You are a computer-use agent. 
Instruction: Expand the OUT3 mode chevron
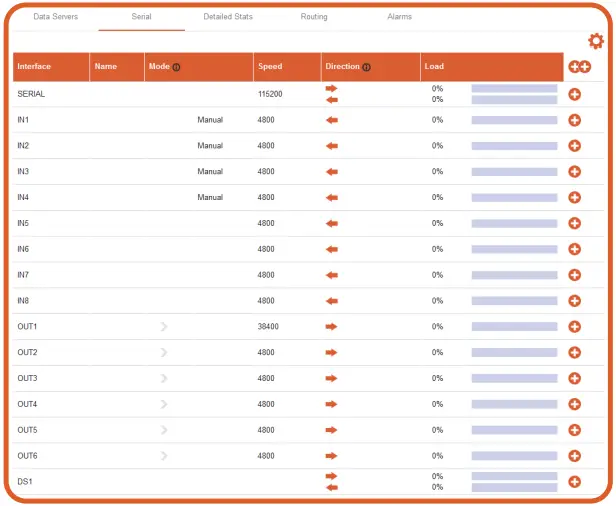point(164,379)
